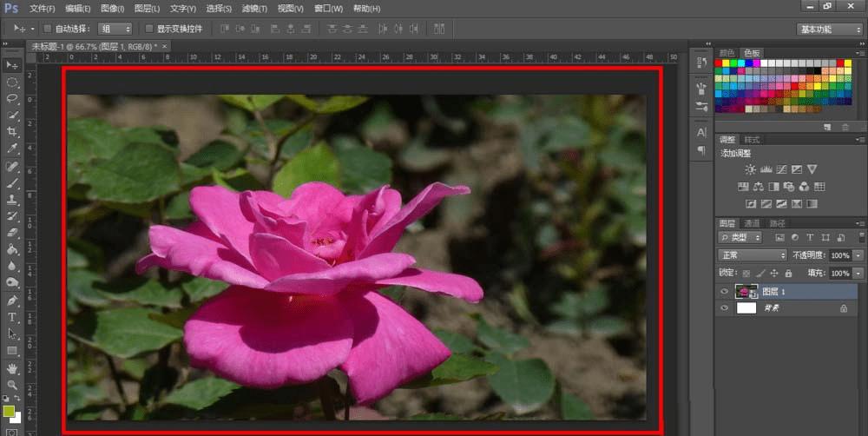Switch to the 通道 tab
This screenshot has height=436, width=868.
point(751,223)
